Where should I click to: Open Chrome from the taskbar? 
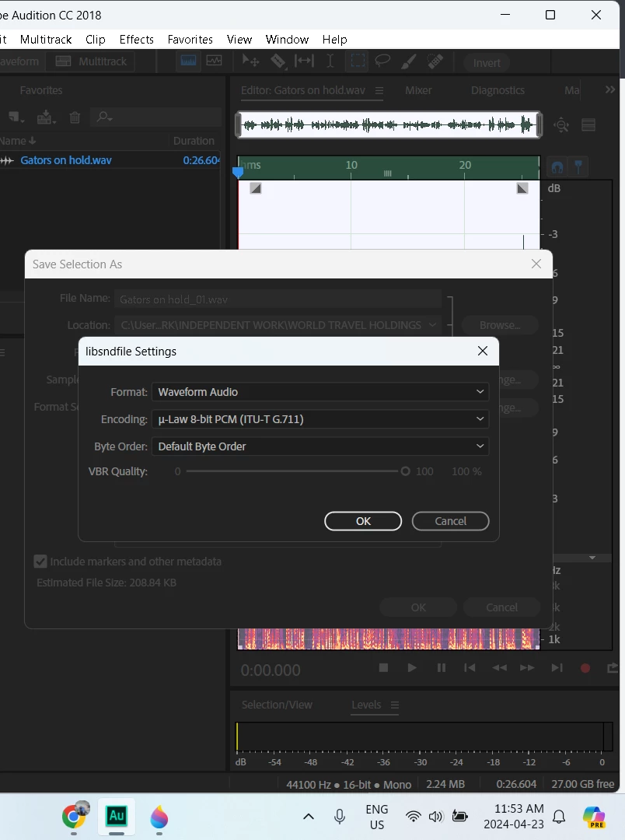coord(74,817)
